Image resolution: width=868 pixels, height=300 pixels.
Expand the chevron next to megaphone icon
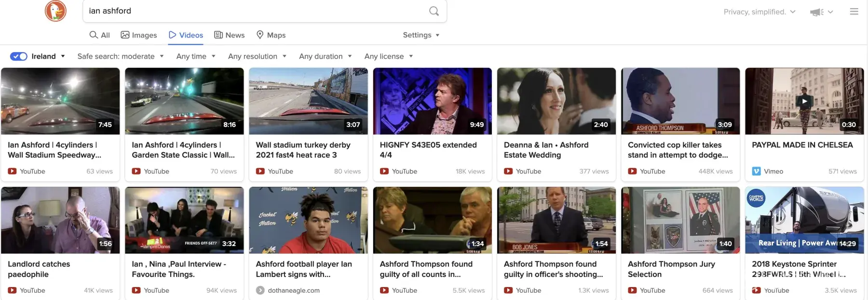(x=830, y=12)
